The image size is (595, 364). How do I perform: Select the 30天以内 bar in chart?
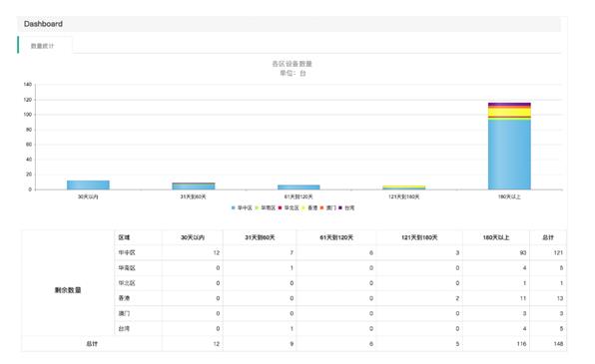click(88, 185)
